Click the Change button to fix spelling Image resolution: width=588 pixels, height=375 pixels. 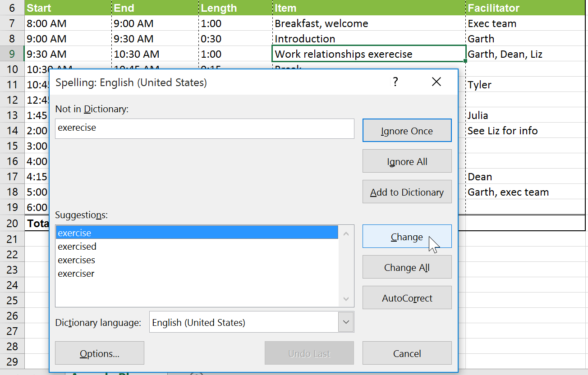[x=406, y=236]
